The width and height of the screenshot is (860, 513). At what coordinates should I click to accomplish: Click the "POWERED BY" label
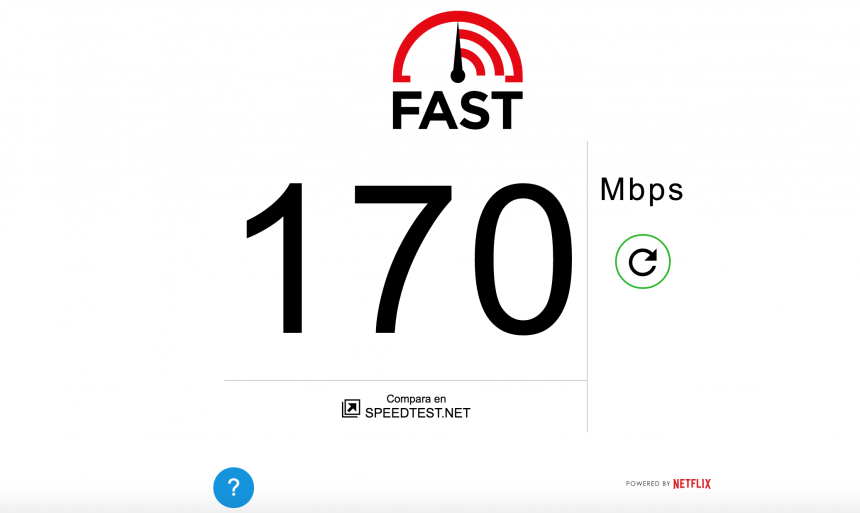(648, 483)
